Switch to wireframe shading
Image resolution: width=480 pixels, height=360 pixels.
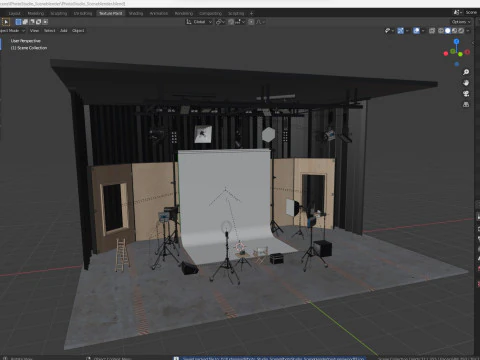441,31
